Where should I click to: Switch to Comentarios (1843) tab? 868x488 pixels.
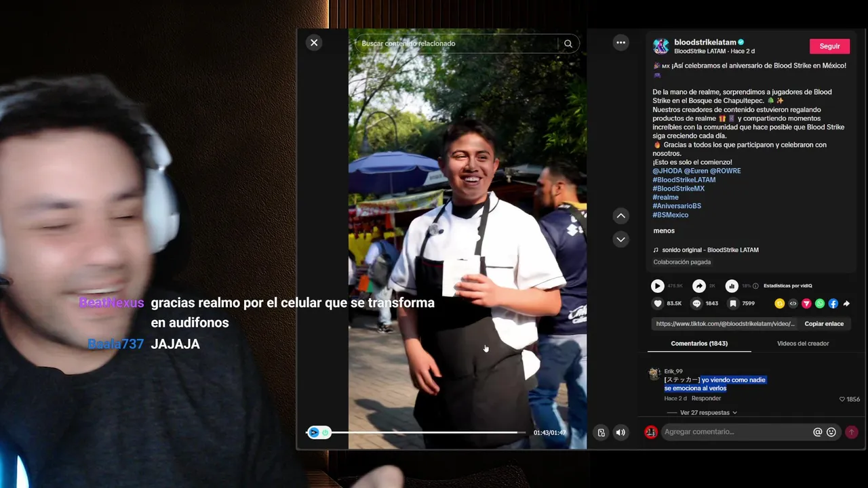pos(699,344)
